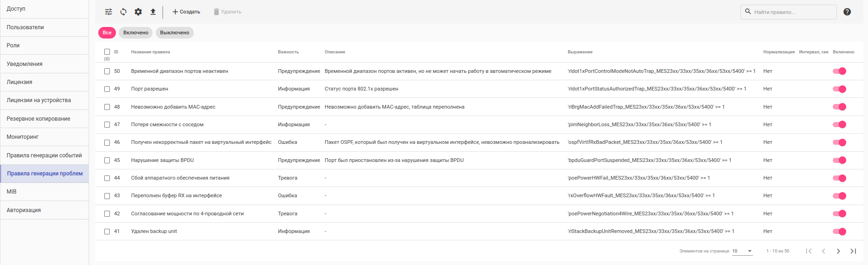
Task: Turn off the switch for rule 41
Action: [840, 232]
